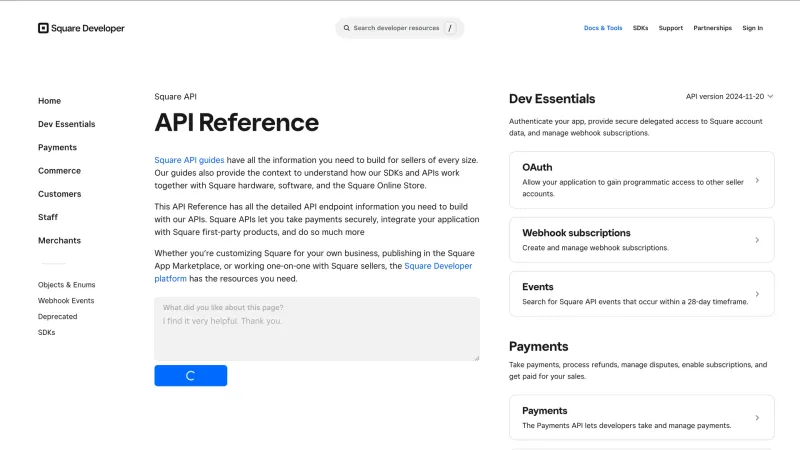Open Webhook Events sidebar link
800x450 pixels.
pyautogui.click(x=66, y=301)
